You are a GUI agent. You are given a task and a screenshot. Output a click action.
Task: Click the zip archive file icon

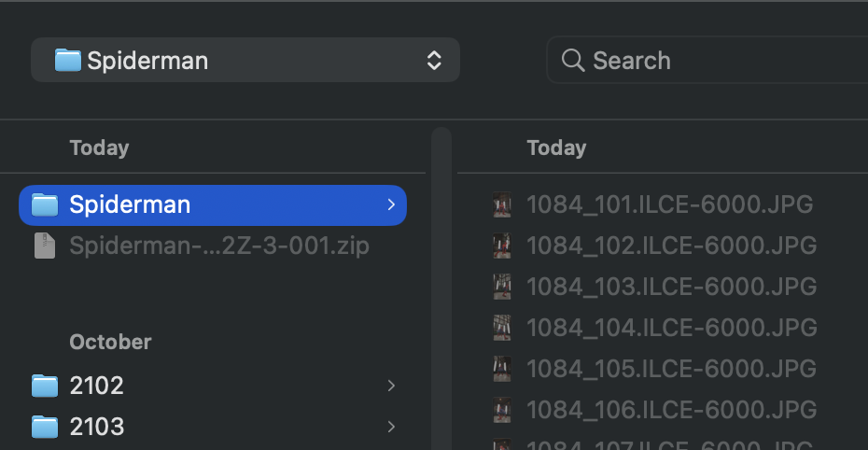coord(45,246)
